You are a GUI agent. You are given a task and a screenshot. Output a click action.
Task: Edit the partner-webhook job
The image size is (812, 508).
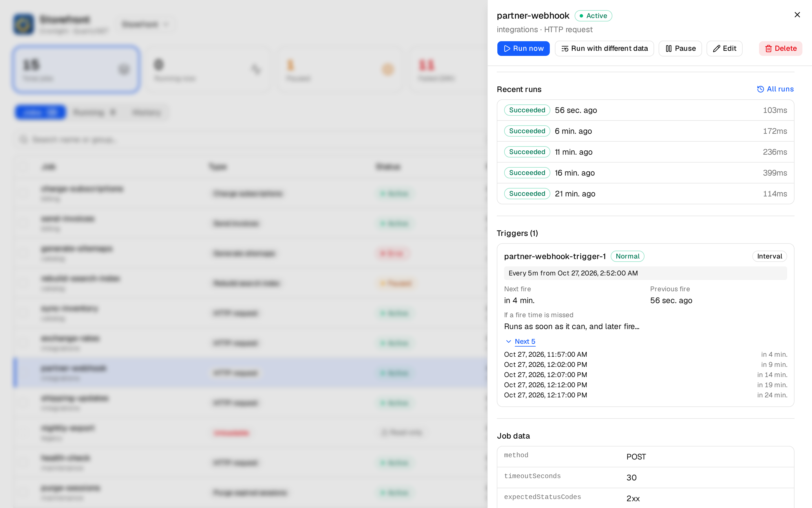(x=724, y=48)
